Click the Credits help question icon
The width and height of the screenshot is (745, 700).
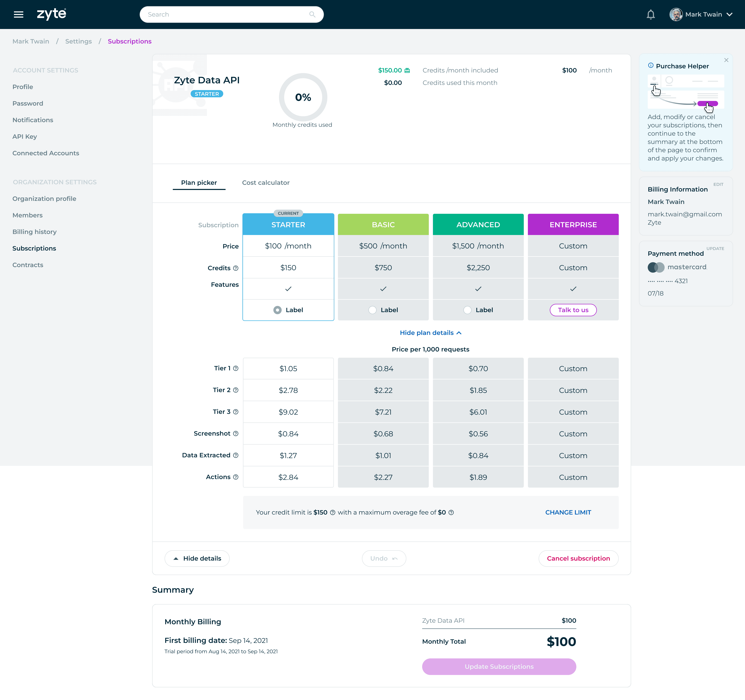[236, 268]
